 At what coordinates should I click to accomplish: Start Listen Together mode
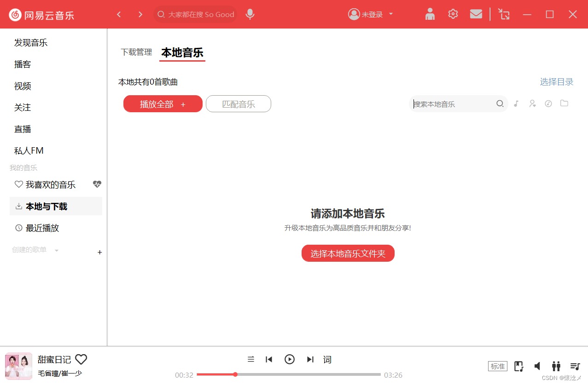(556, 366)
